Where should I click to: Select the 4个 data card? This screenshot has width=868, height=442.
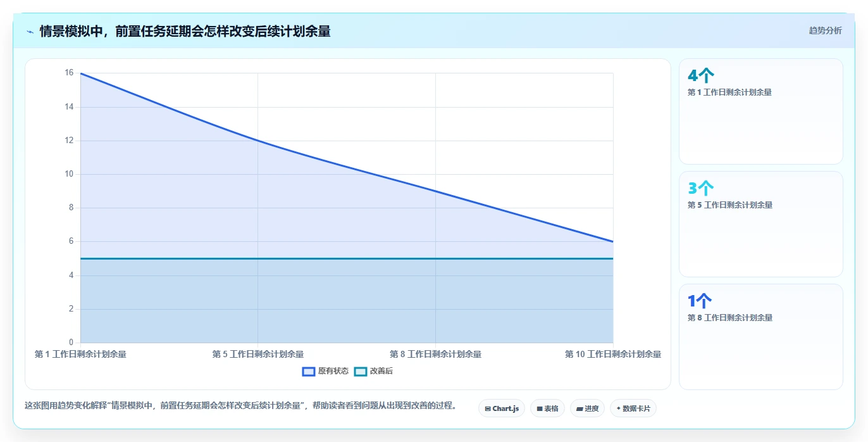pos(760,111)
